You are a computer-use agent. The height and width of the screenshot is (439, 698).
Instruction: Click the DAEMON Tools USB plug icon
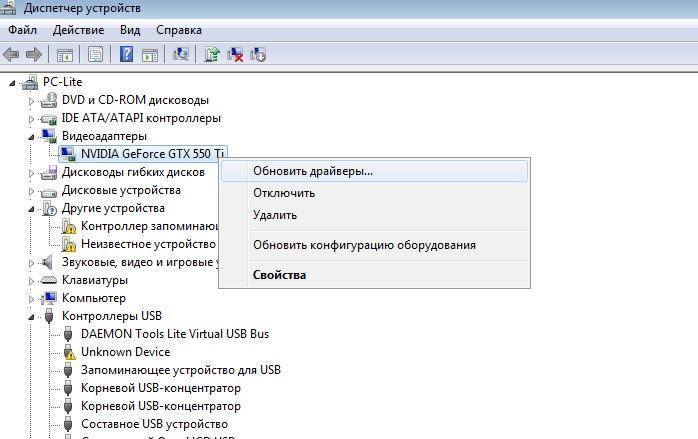68,334
